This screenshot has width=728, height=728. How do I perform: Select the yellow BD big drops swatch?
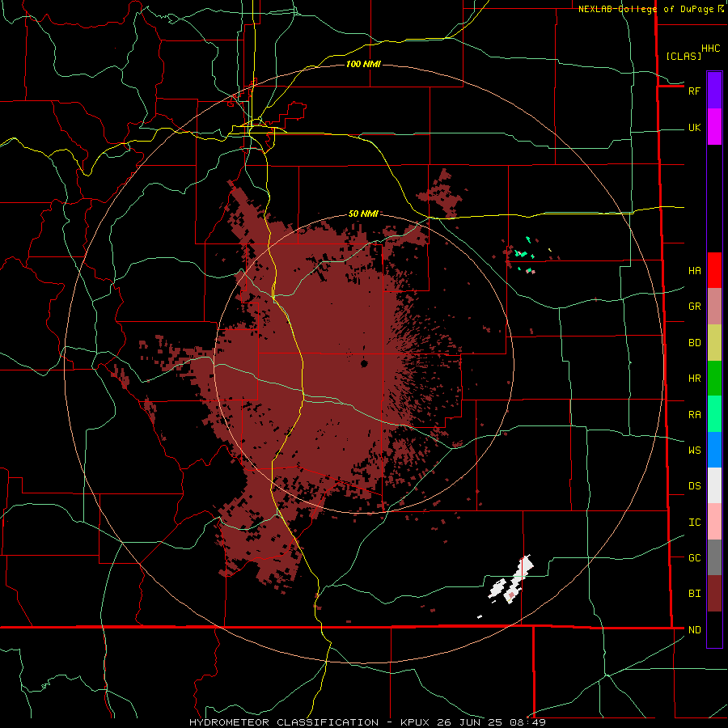point(714,342)
